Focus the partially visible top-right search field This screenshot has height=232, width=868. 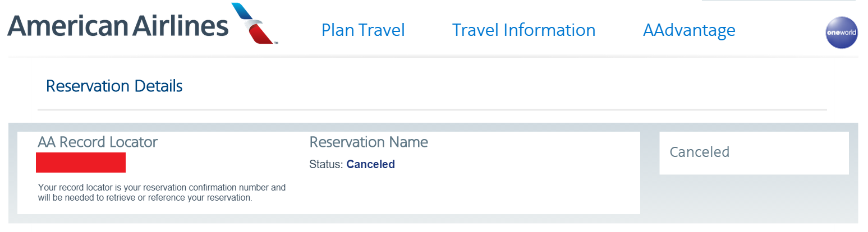click(x=779, y=1)
